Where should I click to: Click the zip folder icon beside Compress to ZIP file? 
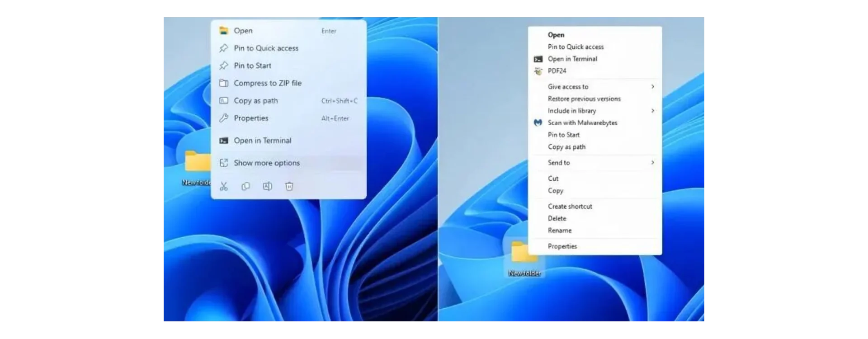click(224, 83)
